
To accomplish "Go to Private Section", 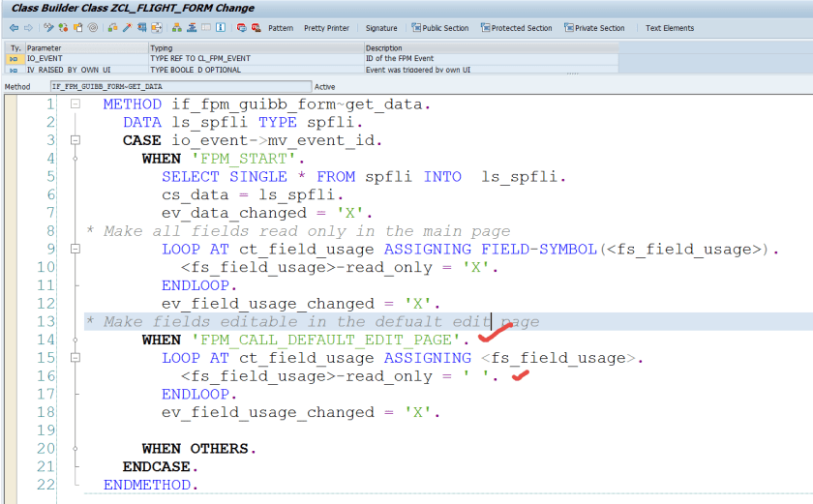I will coord(594,28).
